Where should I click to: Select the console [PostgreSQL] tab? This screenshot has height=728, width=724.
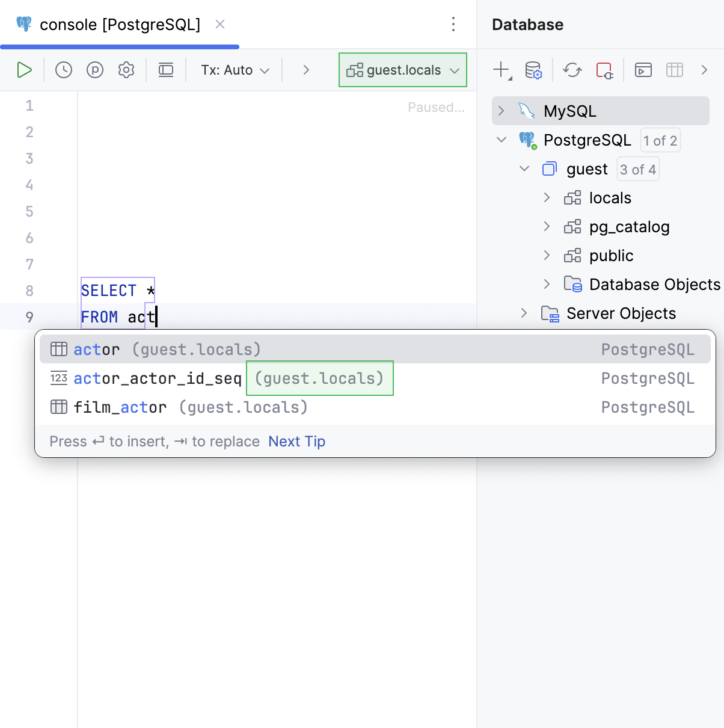[x=120, y=25]
